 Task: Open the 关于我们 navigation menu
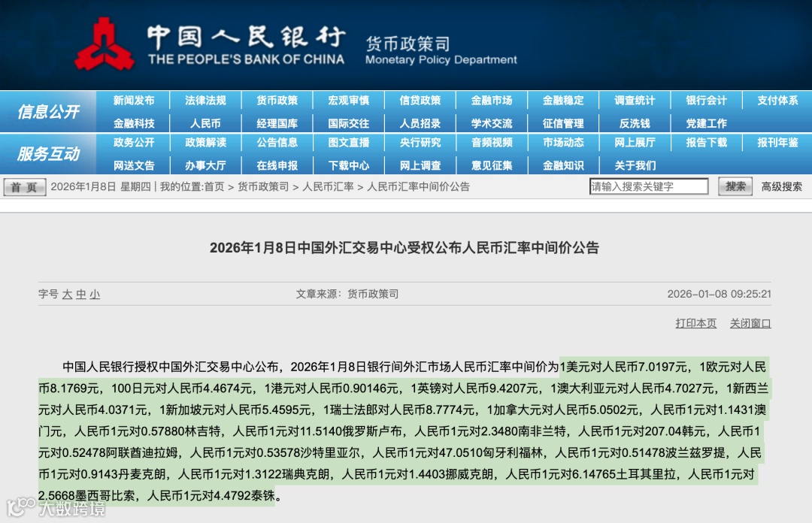pos(635,165)
